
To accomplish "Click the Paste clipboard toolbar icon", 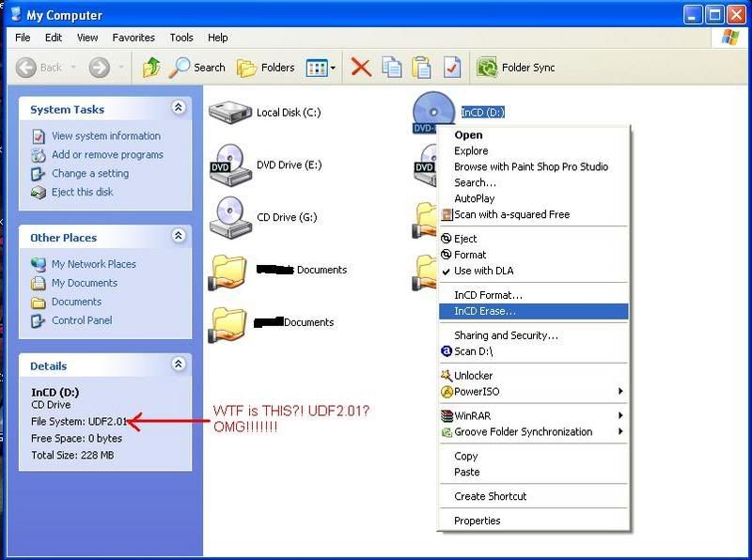I will 421,68.
